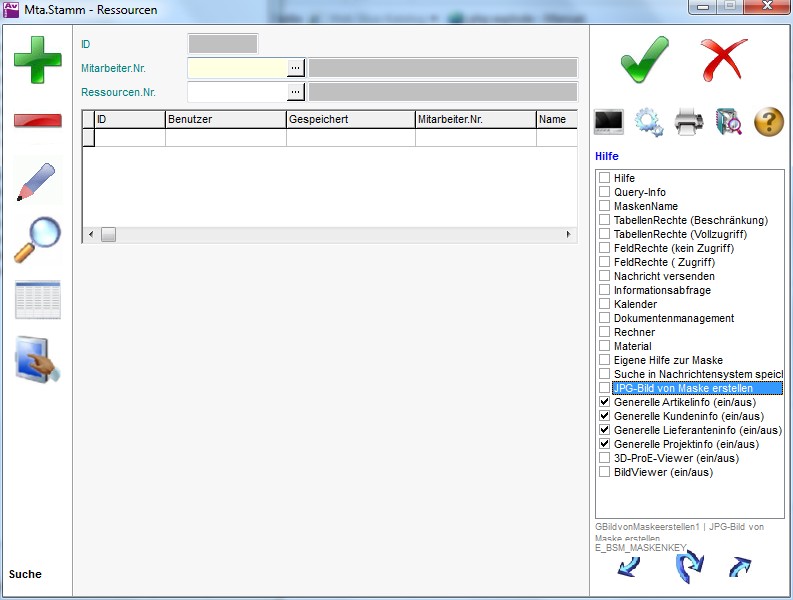Open lookup button next to Ressourcen.Nr. field
The width and height of the screenshot is (793, 600).
(x=295, y=92)
